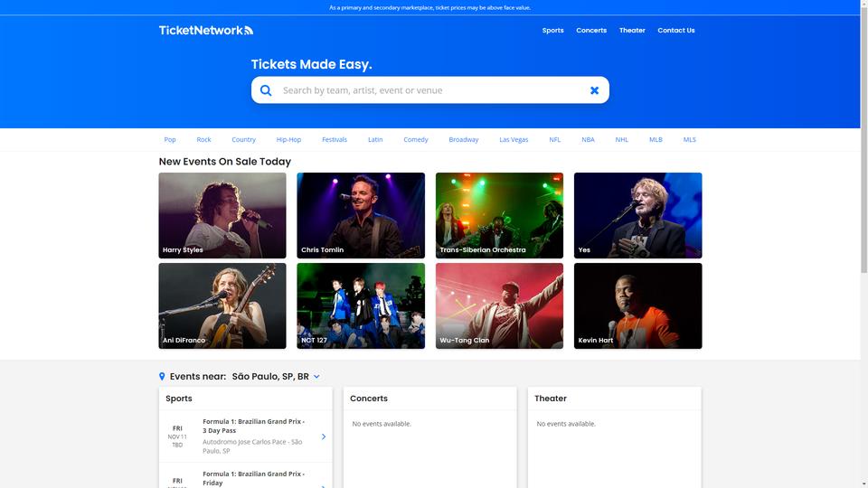Screen dimensions: 868x488
Task: Click the search magnifier icon
Action: pos(266,90)
